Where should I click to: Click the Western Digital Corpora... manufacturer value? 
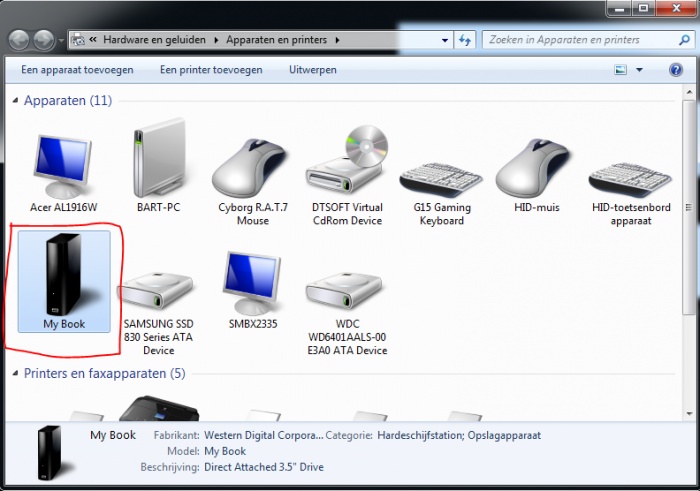click(264, 435)
